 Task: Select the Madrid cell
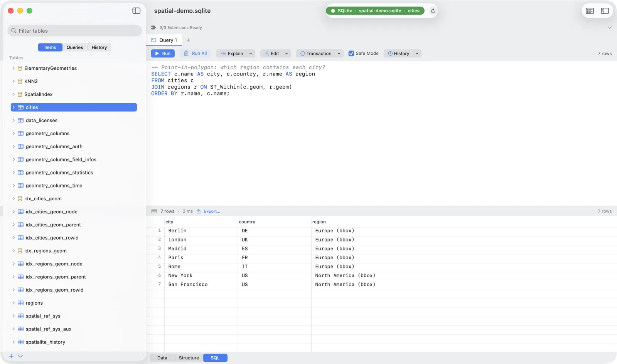click(x=201, y=249)
